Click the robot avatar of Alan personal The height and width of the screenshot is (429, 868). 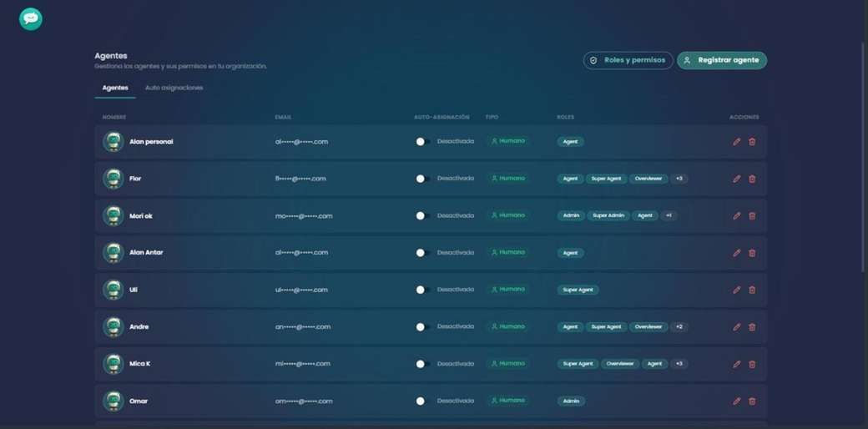(x=113, y=142)
